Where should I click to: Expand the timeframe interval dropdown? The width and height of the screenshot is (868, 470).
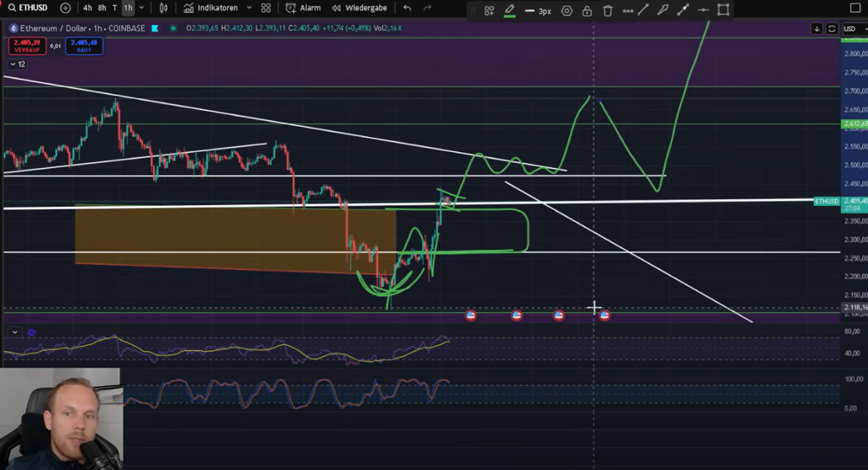point(142,8)
